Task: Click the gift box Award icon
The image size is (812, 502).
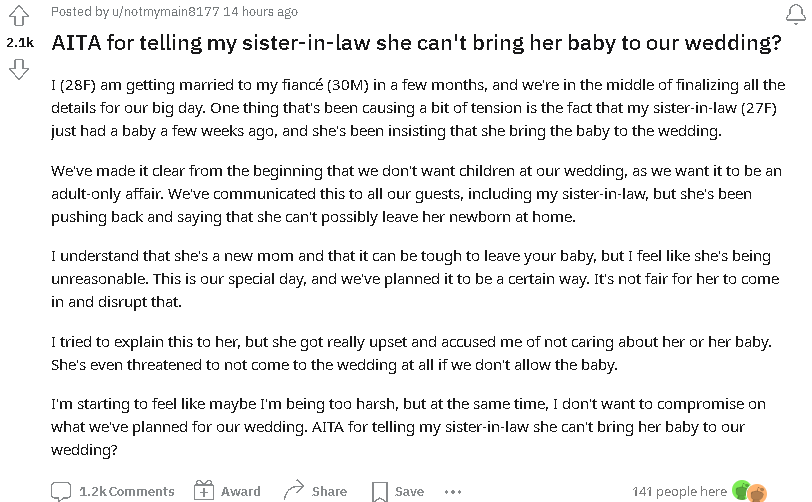Action: pyautogui.click(x=204, y=491)
